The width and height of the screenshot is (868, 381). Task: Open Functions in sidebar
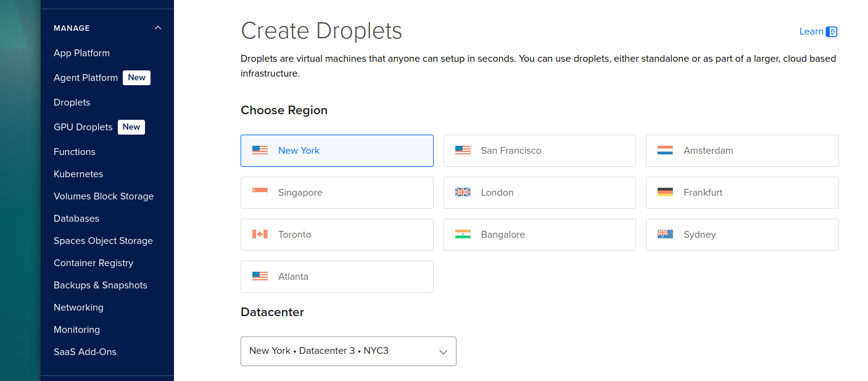[x=75, y=152]
